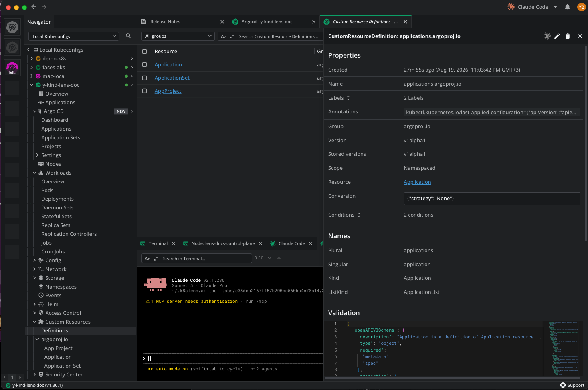Check the Application row checkbox
Screen dimensions: 588x390
(x=145, y=64)
